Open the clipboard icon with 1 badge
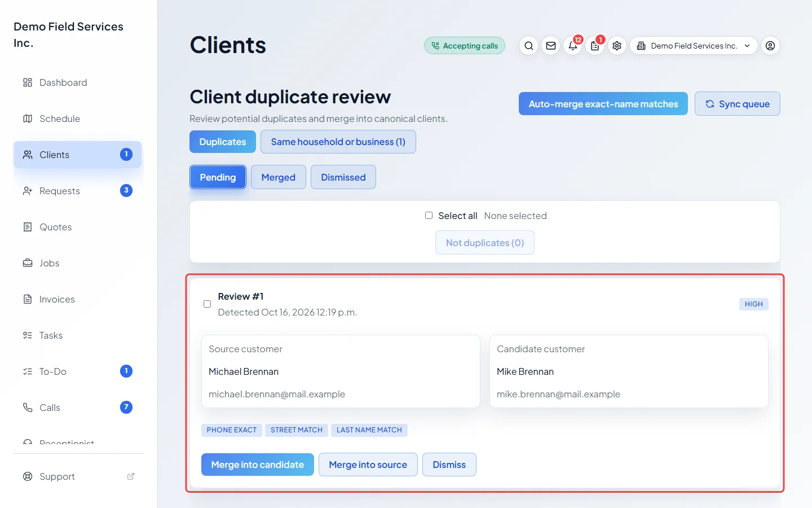 595,46
